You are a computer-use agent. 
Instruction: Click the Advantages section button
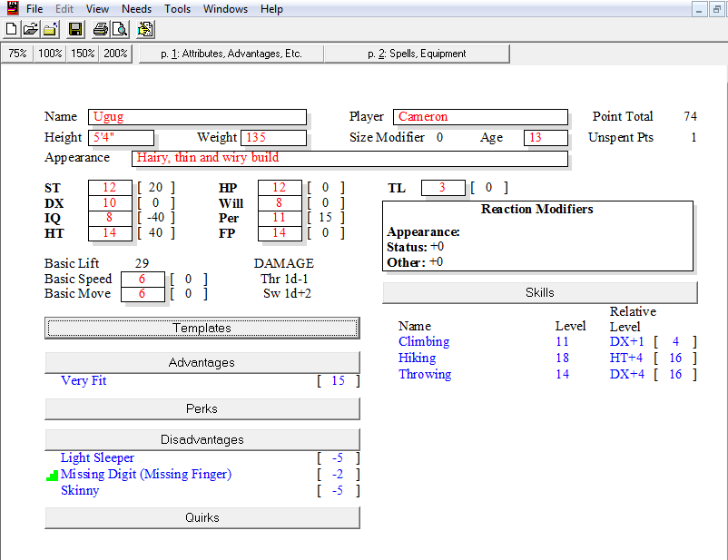202,362
